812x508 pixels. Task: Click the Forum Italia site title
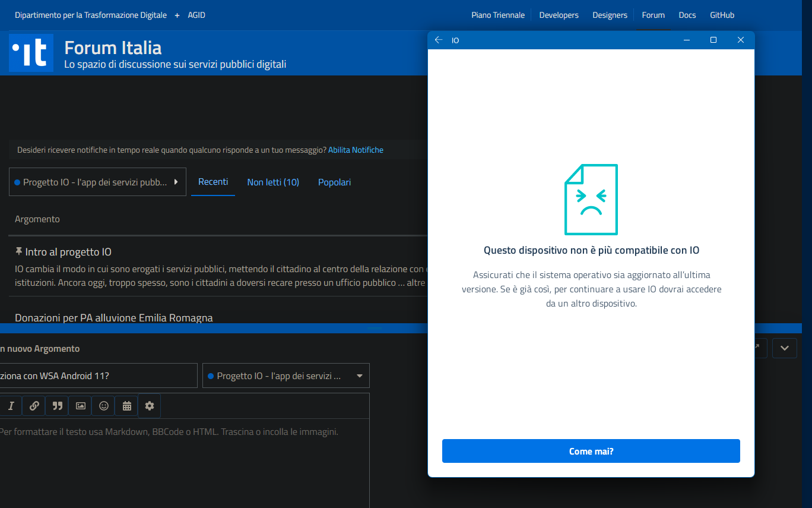(x=113, y=48)
